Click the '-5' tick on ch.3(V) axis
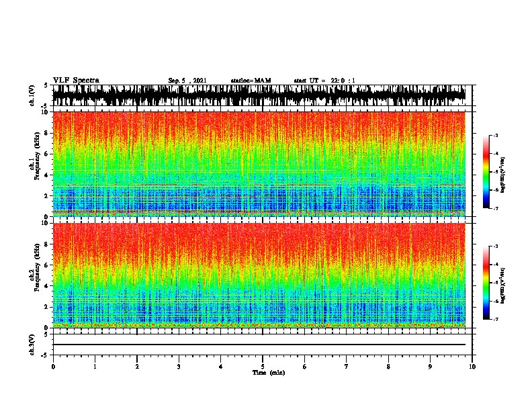This screenshot has height=411, width=532. click(46, 355)
